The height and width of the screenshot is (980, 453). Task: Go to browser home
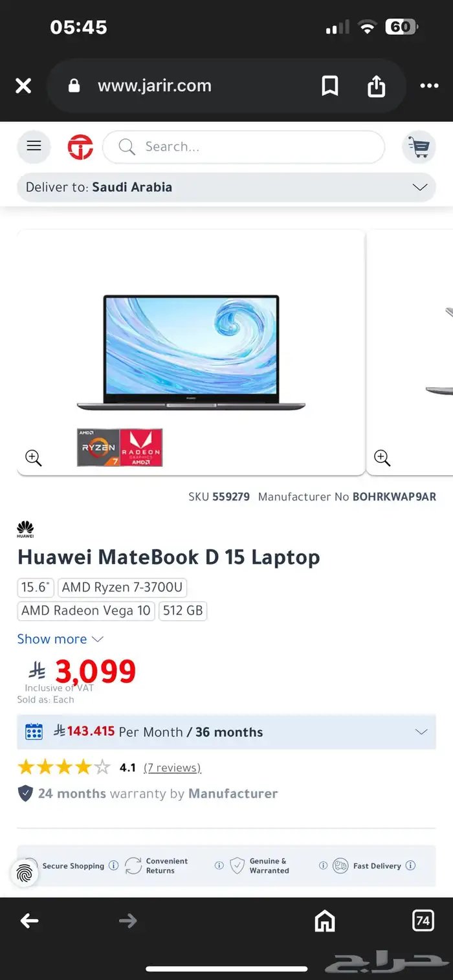pos(325,920)
